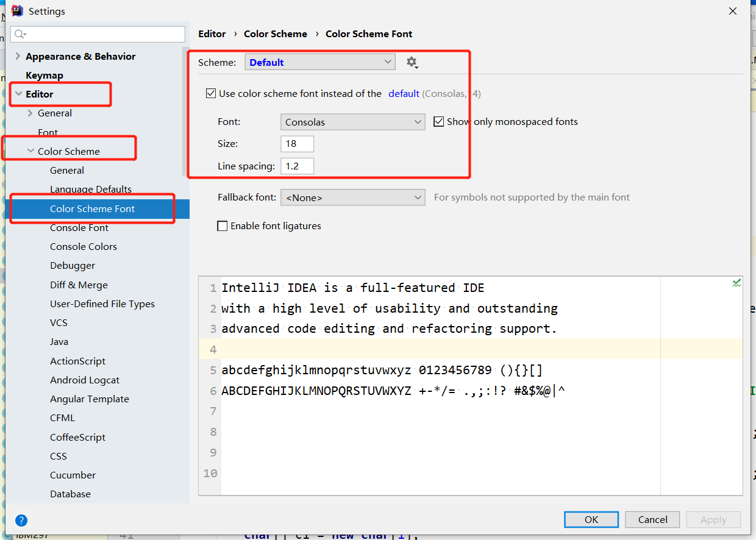Select Database item
The image size is (756, 540).
pos(70,494)
